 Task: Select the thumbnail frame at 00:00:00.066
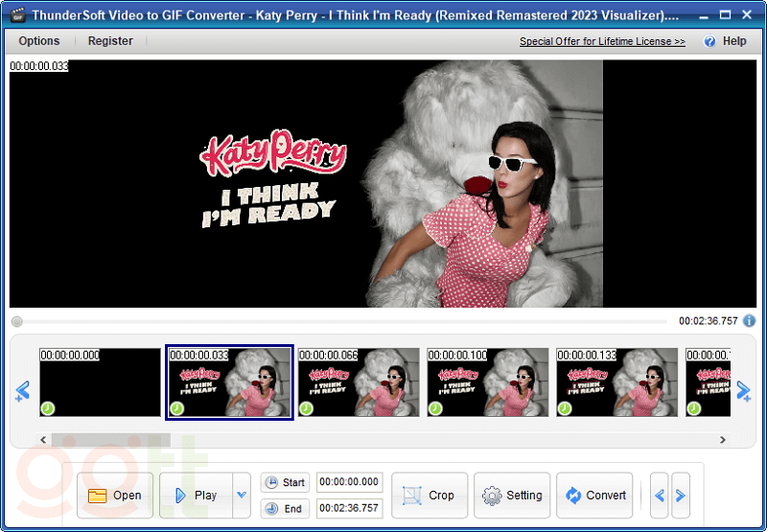point(359,382)
